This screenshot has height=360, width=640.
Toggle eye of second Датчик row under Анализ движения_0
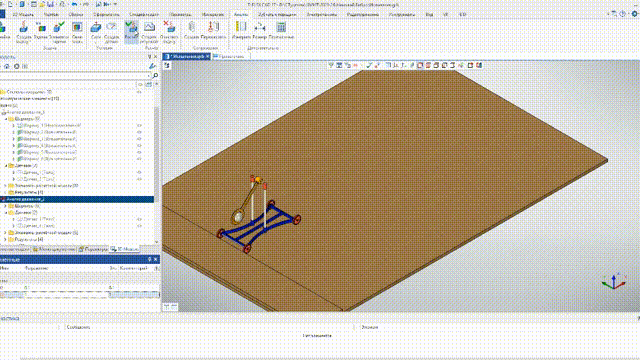[139, 179]
